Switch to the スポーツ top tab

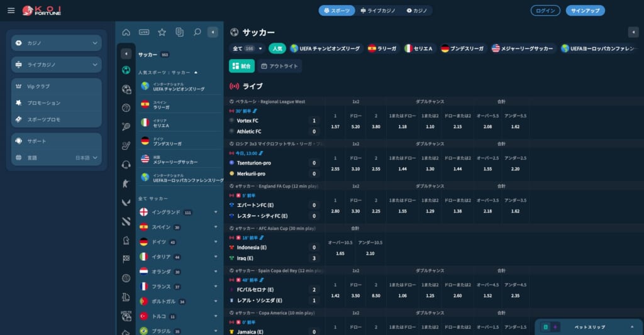(x=337, y=11)
